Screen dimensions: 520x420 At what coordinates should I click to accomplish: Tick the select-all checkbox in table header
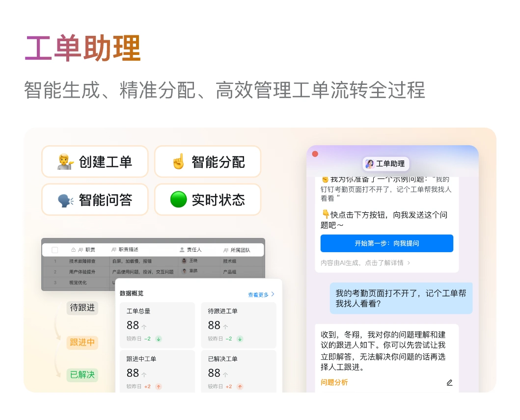pos(55,250)
